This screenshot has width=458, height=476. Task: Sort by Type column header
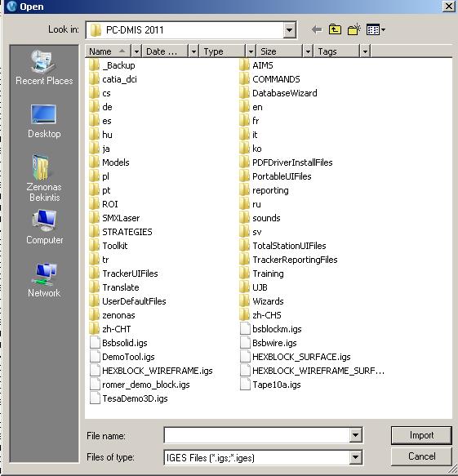[x=223, y=51]
